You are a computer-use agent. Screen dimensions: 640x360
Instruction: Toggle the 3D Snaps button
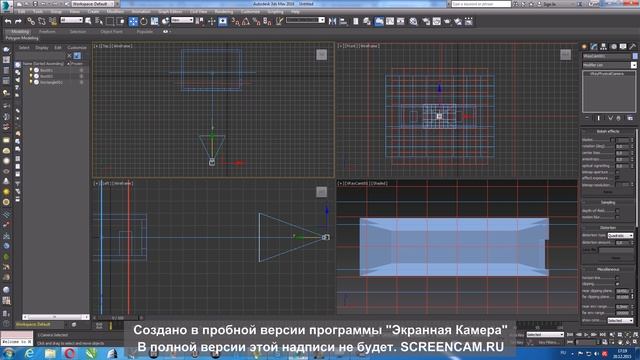click(x=236, y=21)
